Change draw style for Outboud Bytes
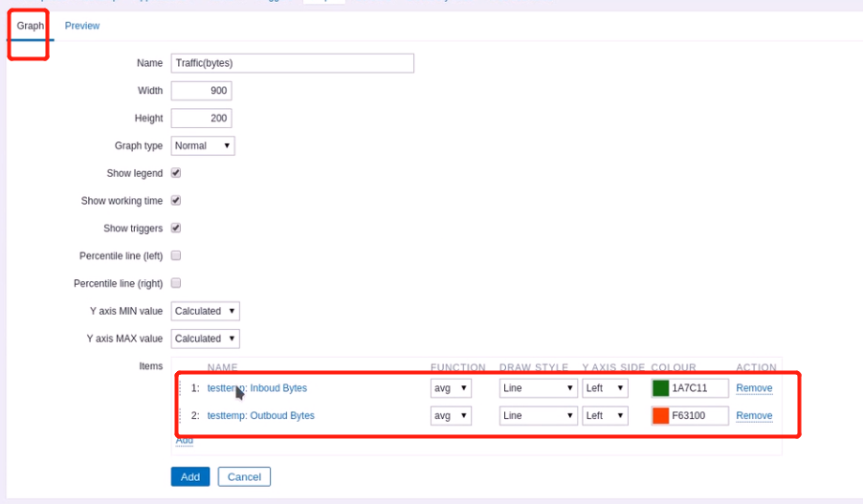863x504 pixels. pyautogui.click(x=539, y=415)
